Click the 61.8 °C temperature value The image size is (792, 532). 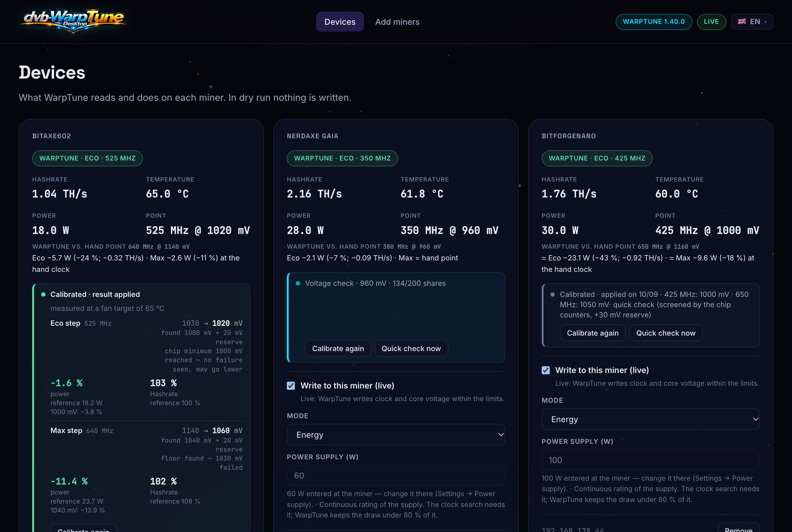tap(422, 194)
